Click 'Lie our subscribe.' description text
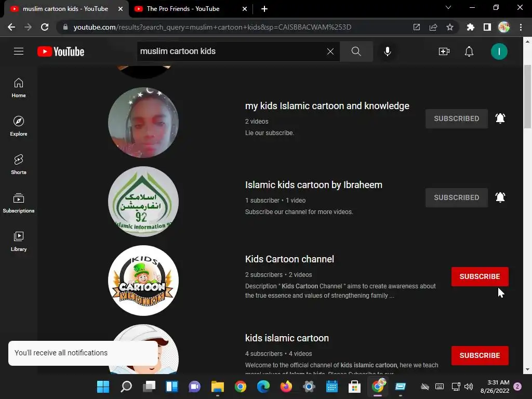This screenshot has height=399, width=532. pyautogui.click(x=270, y=133)
